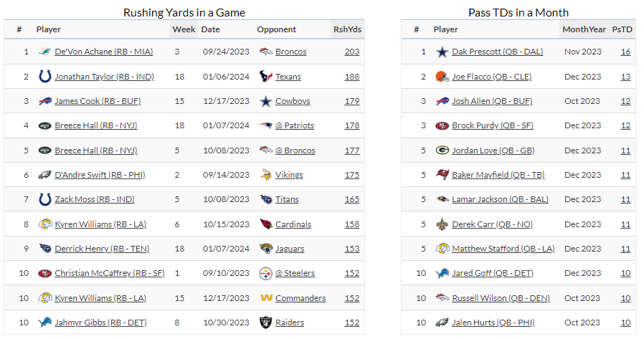Click the Green Bay Packers logo icon
This screenshot has width=644, height=339.
click(x=442, y=151)
